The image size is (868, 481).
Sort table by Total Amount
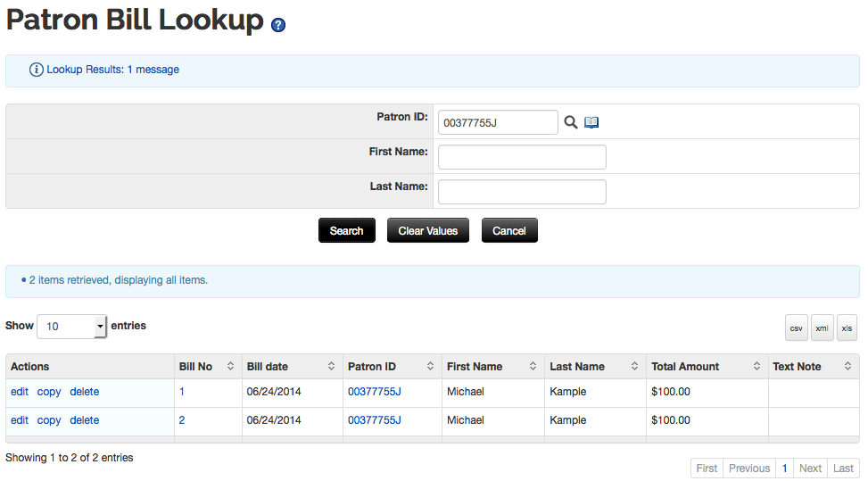757,367
